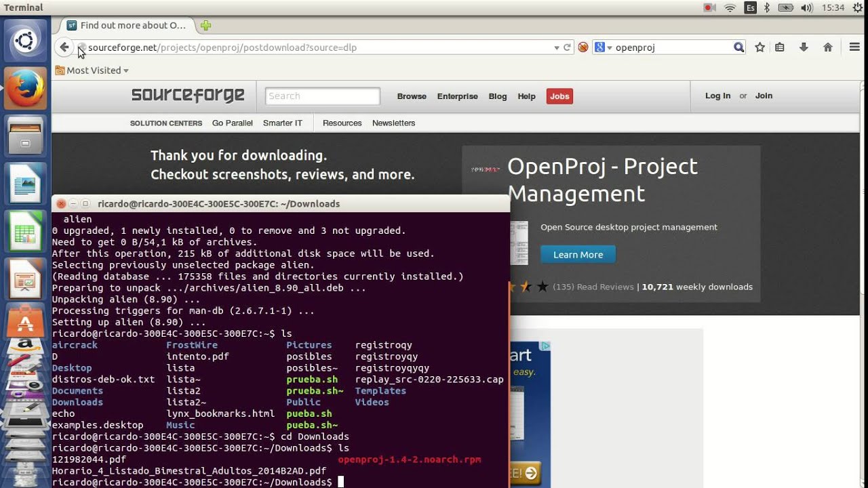
Task: Open the Smarter IT solution center
Action: point(283,123)
